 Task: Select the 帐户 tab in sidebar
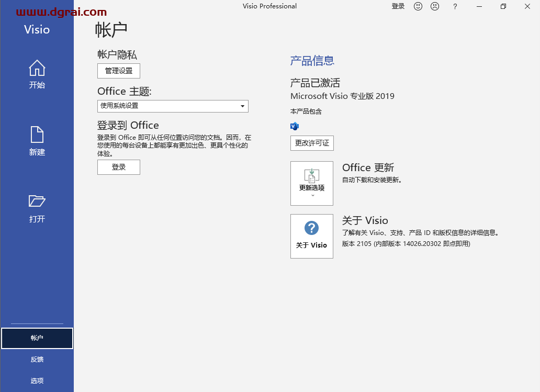point(37,338)
